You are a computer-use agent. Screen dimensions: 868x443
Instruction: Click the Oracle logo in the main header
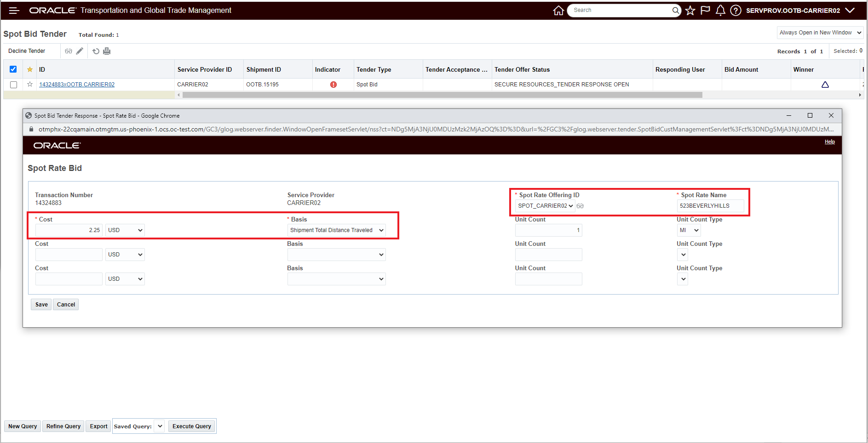[x=52, y=10]
